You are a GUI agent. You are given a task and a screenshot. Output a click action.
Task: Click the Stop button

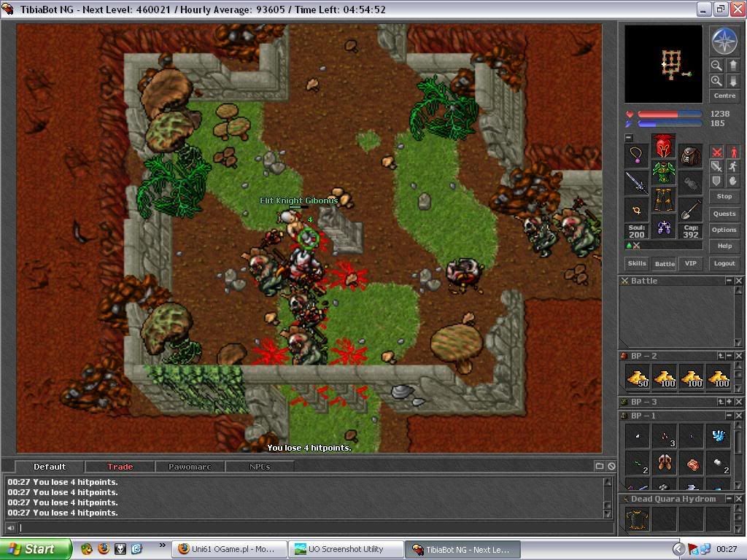pos(724,196)
